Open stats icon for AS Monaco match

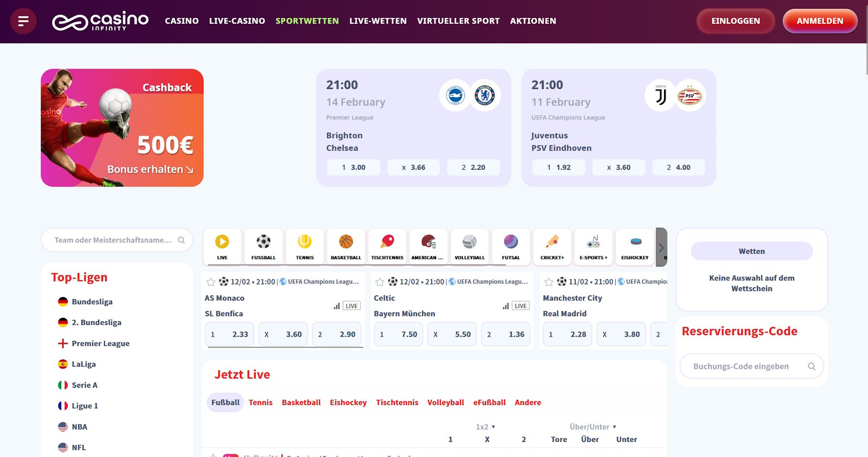click(337, 306)
